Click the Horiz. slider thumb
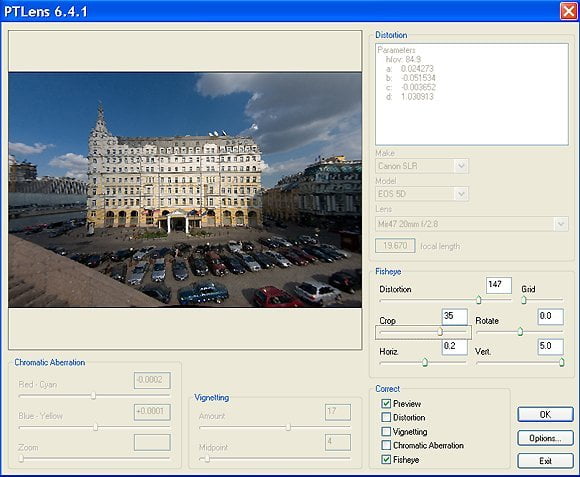 (x=425, y=362)
